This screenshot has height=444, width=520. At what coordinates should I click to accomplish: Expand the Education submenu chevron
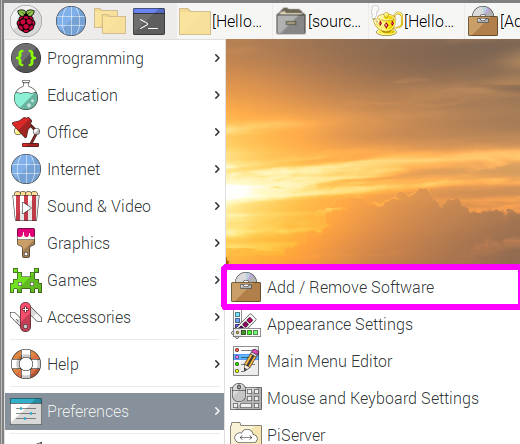tap(217, 95)
